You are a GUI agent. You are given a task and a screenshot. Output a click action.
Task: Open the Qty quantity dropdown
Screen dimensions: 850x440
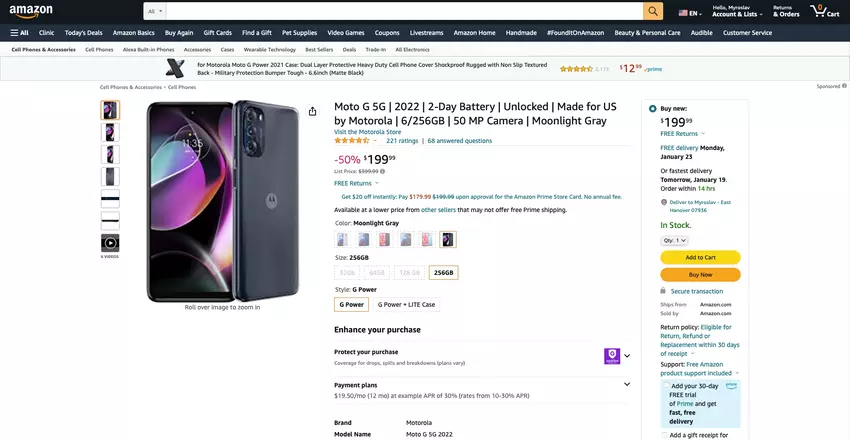676,240
